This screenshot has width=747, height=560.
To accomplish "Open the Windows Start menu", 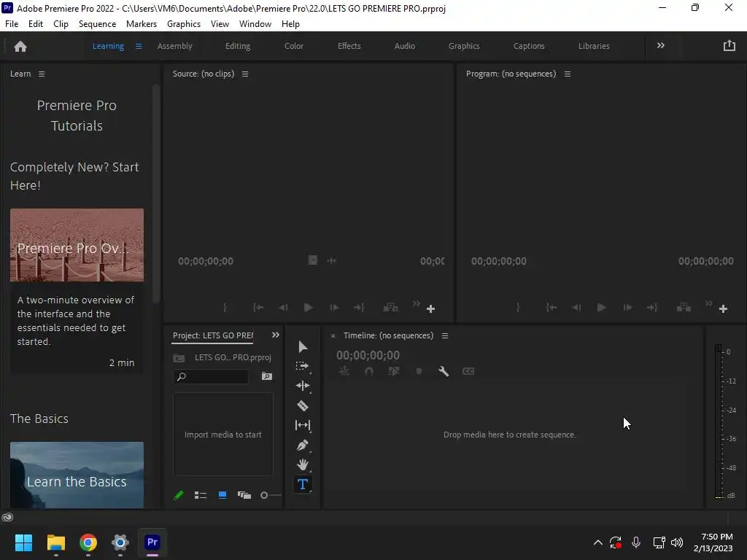I will pos(23,542).
